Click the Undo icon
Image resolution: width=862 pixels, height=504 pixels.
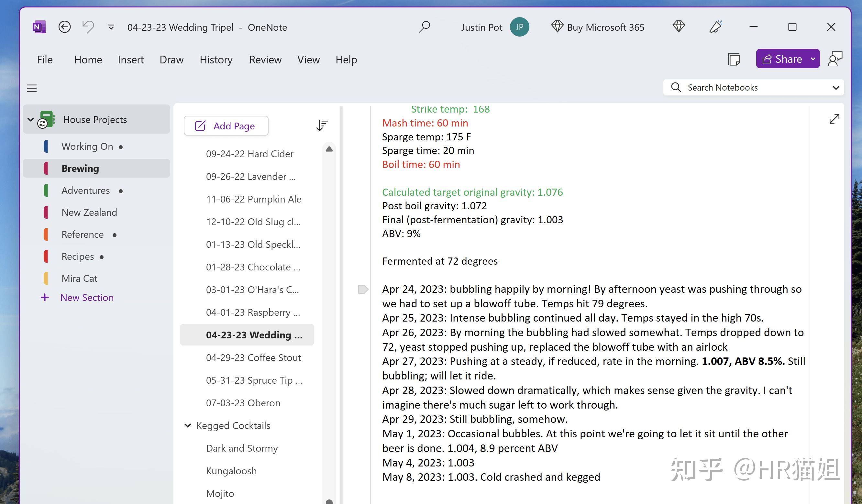[x=88, y=27]
